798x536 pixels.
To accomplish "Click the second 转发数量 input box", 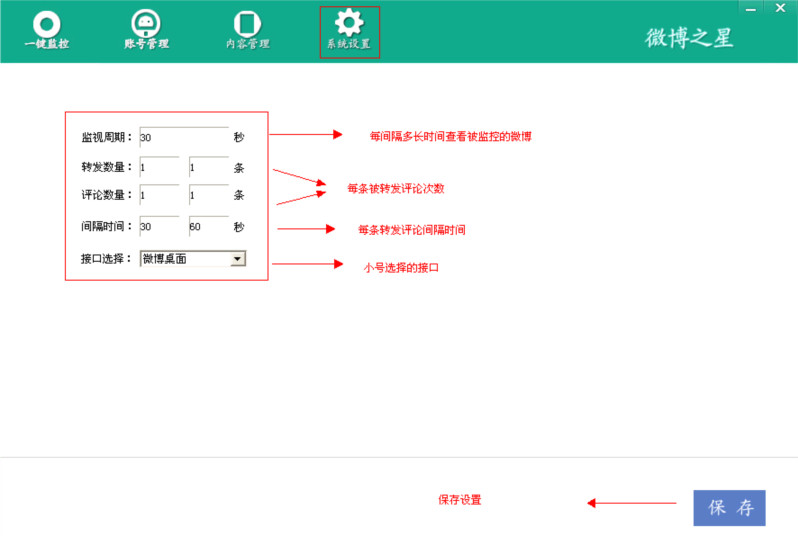I will (209, 167).
